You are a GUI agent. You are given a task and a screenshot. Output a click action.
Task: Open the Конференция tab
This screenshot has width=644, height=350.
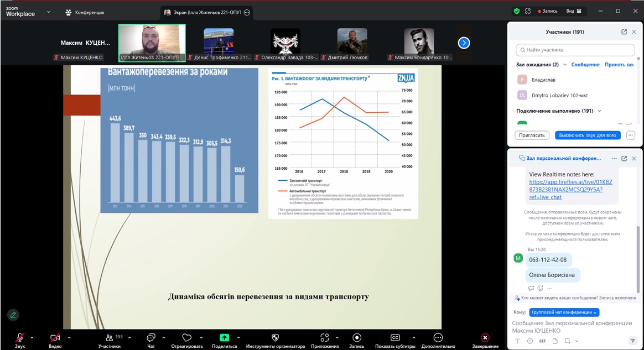pyautogui.click(x=85, y=12)
